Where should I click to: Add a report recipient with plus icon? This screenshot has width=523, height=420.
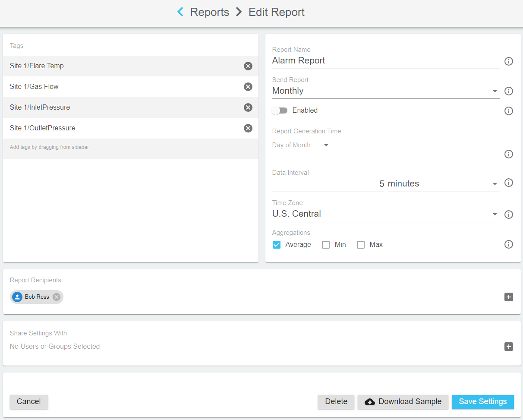coord(509,297)
